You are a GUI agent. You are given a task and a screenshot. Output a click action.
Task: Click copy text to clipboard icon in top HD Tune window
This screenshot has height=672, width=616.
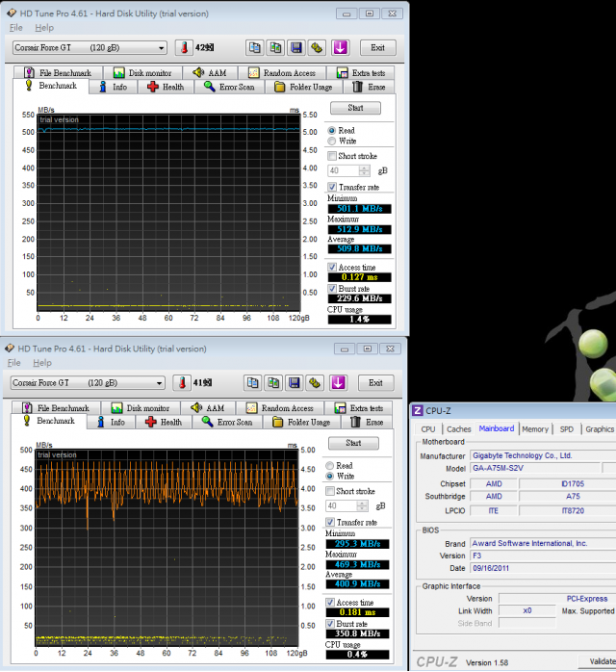(254, 47)
